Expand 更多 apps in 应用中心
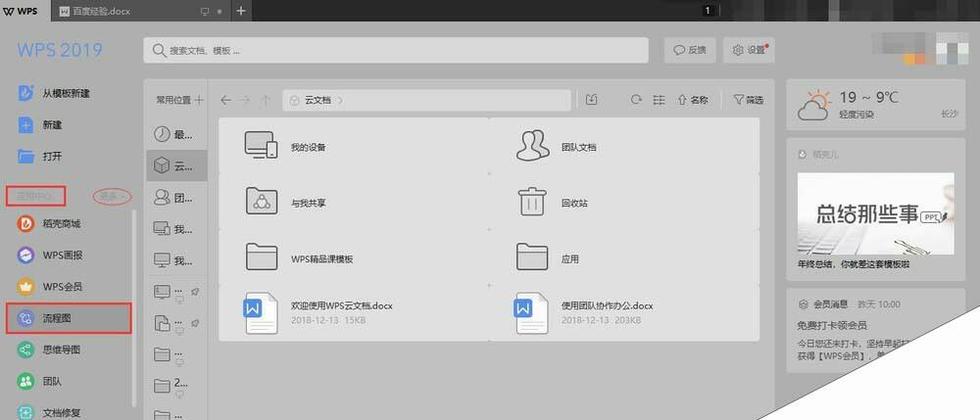 point(113,196)
